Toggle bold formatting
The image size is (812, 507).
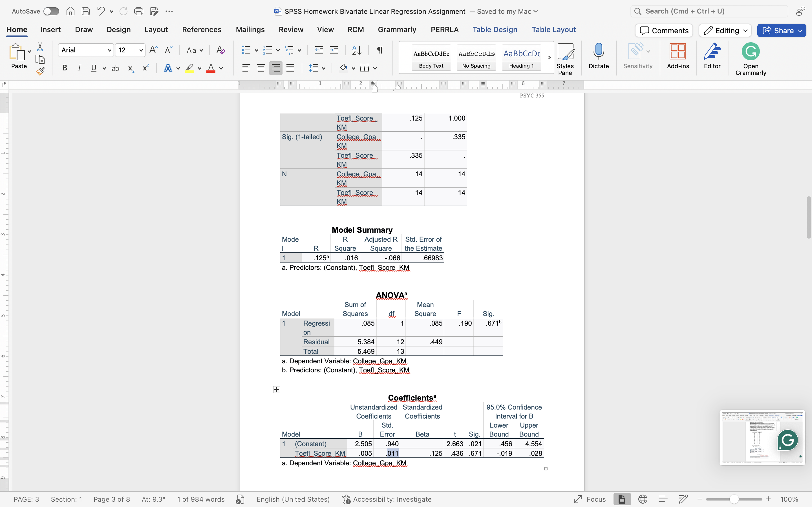64,68
